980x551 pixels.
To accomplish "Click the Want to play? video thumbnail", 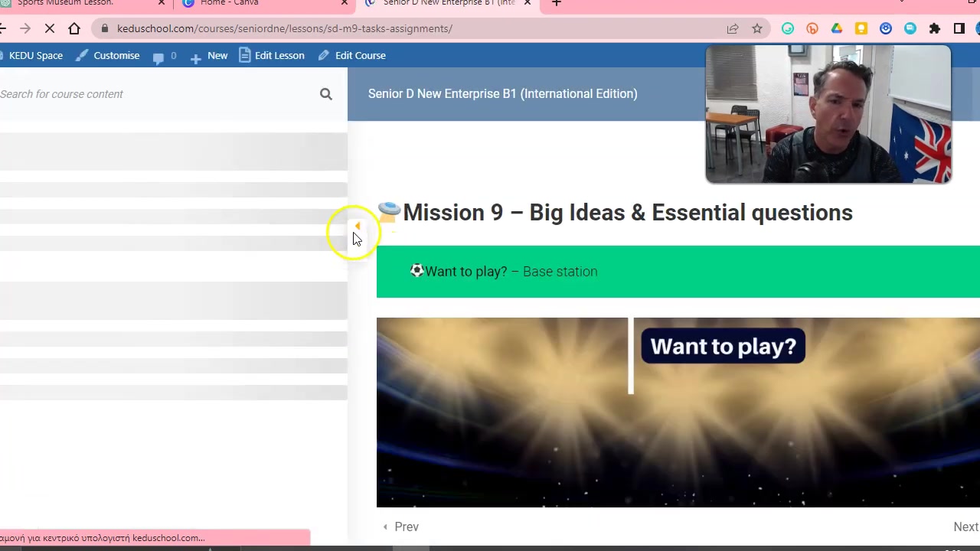I will [678, 412].
